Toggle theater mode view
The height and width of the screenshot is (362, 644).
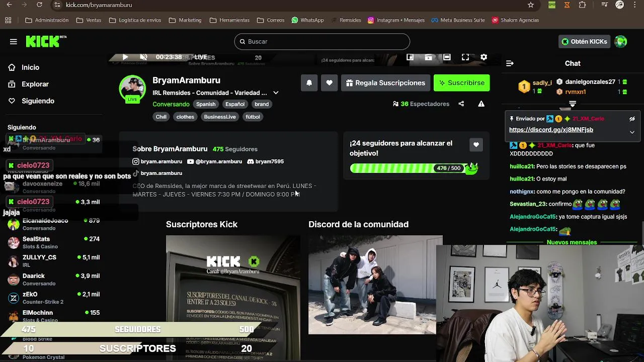[x=447, y=57]
